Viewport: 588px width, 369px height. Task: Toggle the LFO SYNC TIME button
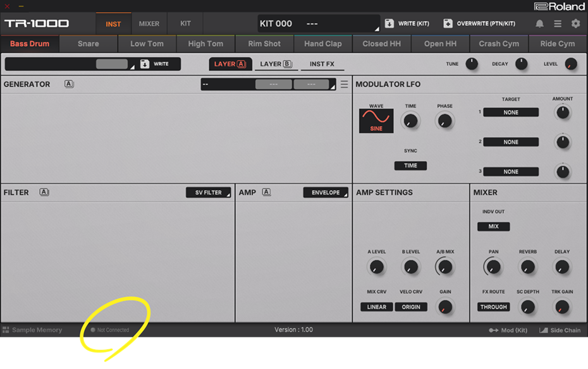click(x=410, y=166)
